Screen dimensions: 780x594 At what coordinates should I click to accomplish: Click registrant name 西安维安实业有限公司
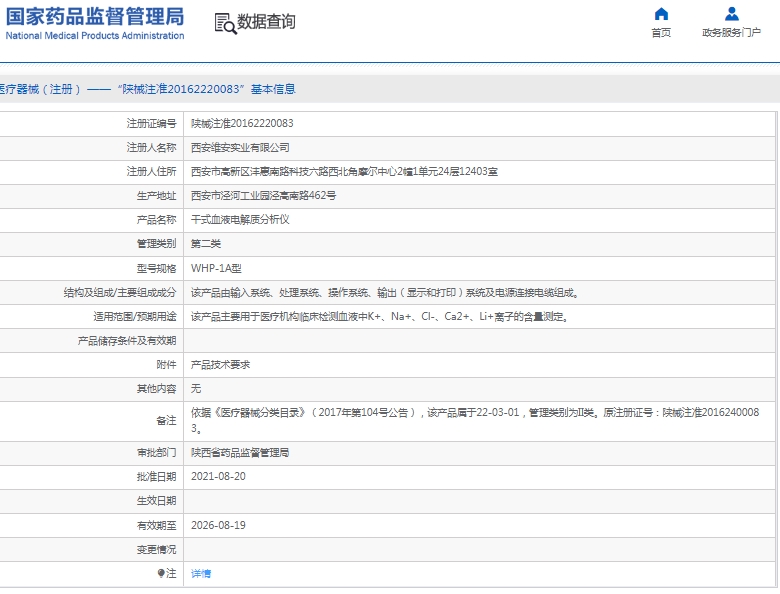pos(240,148)
